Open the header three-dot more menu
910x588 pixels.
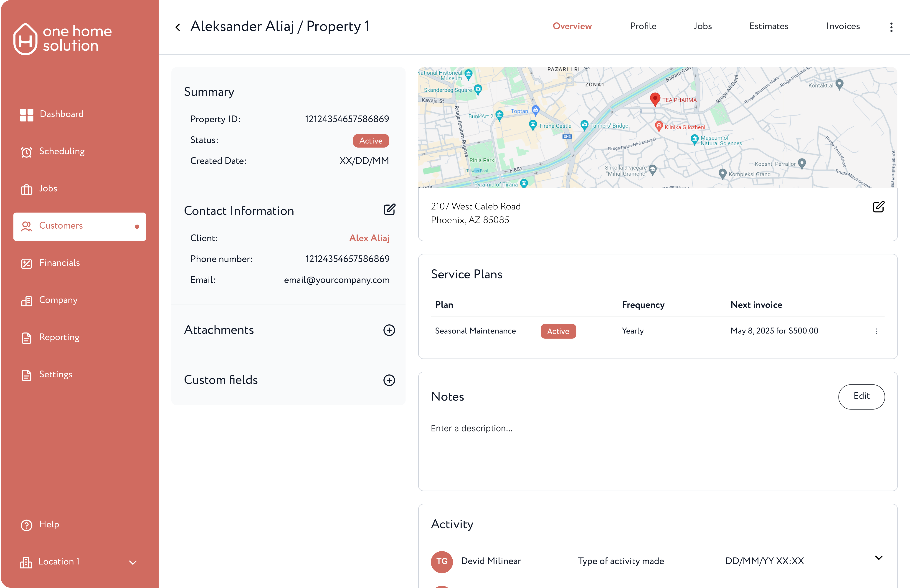tap(891, 27)
